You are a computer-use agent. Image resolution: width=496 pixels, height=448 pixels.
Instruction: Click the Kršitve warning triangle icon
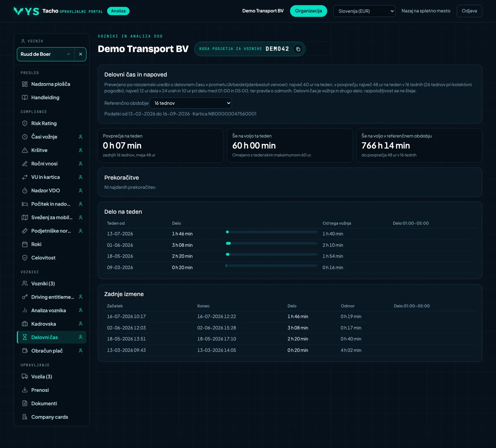(25, 150)
